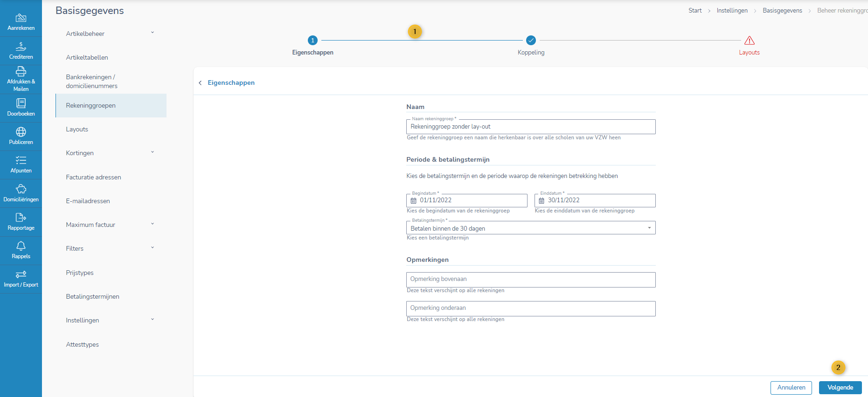Viewport: 868px width, 397px height.
Task: Open the Rapportage section
Action: 21,222
